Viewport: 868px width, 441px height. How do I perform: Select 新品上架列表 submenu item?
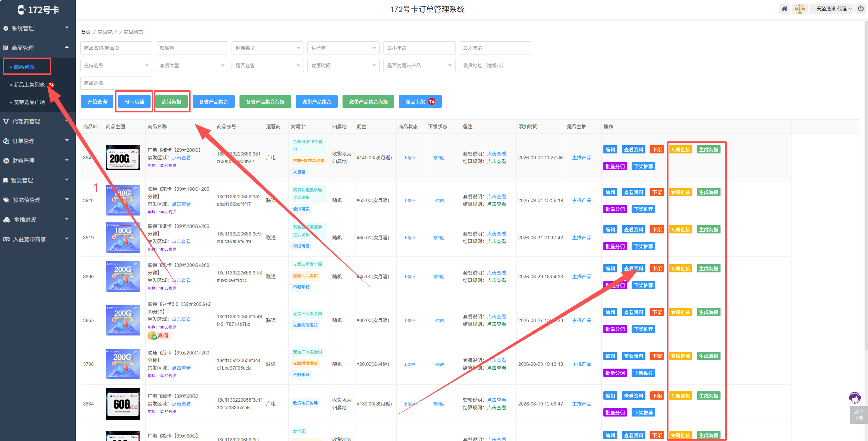(x=29, y=84)
